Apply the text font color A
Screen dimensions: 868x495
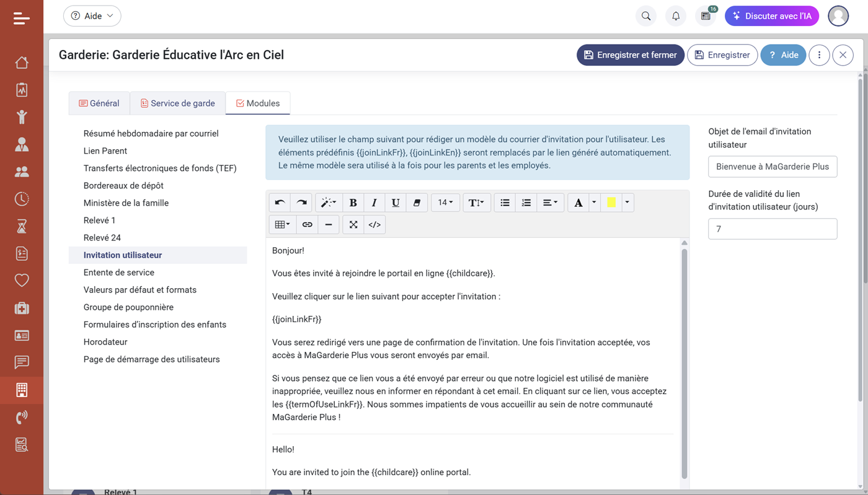click(578, 203)
